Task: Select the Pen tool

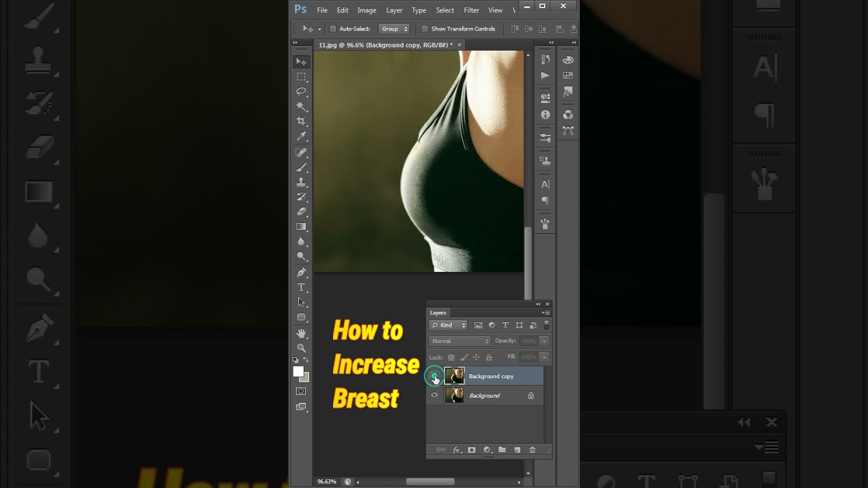Action: coord(302,272)
